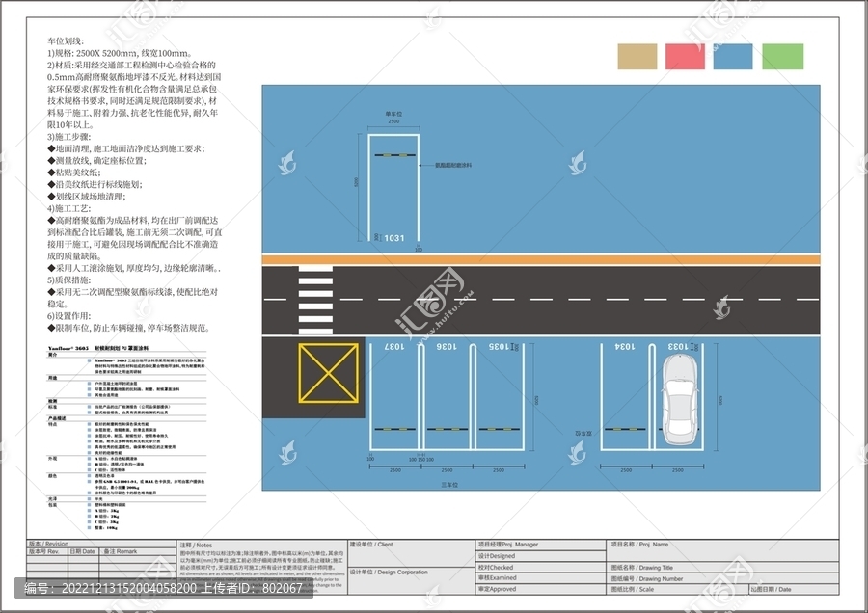
Task: Select the wheel stop in spot 1036
Action: (448, 429)
